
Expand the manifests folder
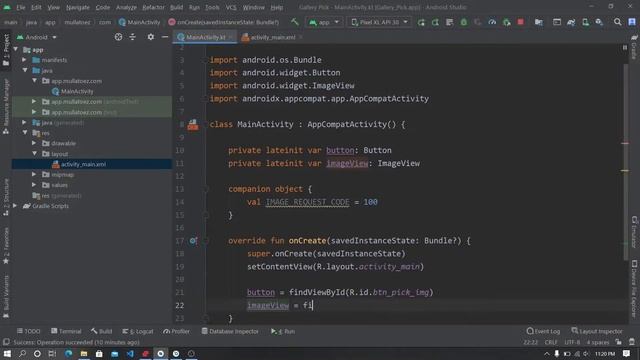pos(24,60)
